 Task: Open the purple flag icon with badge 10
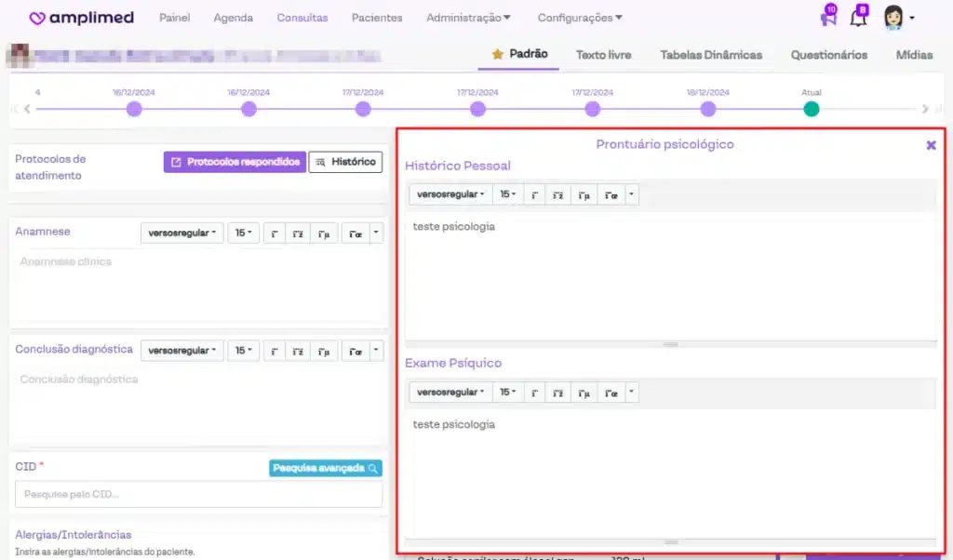(x=826, y=16)
